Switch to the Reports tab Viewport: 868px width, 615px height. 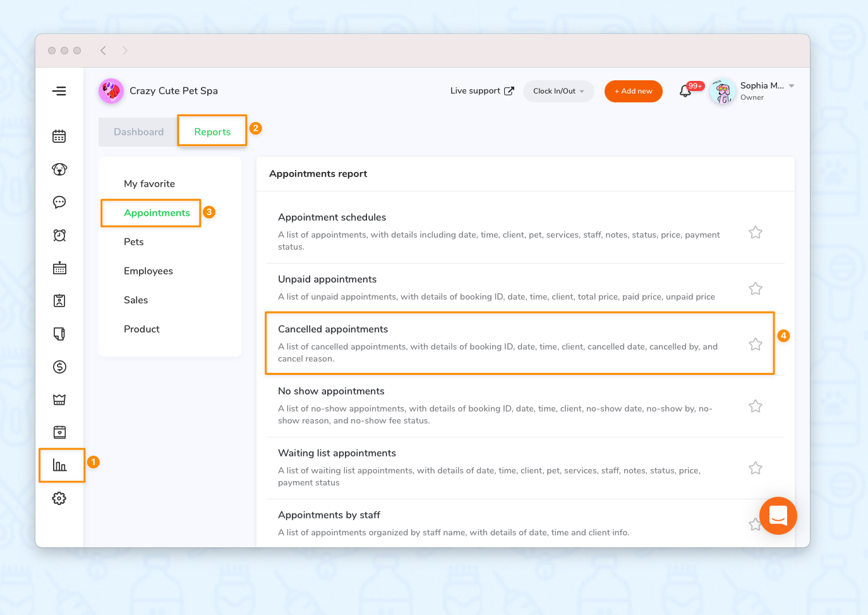(212, 132)
